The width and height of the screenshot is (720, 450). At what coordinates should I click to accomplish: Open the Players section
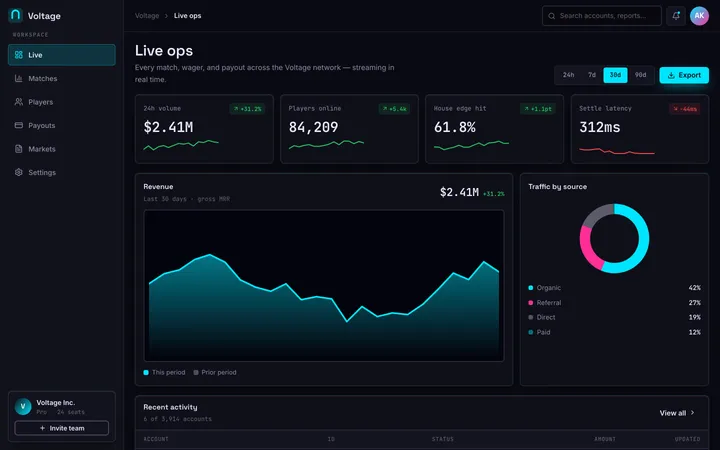[x=62, y=102]
